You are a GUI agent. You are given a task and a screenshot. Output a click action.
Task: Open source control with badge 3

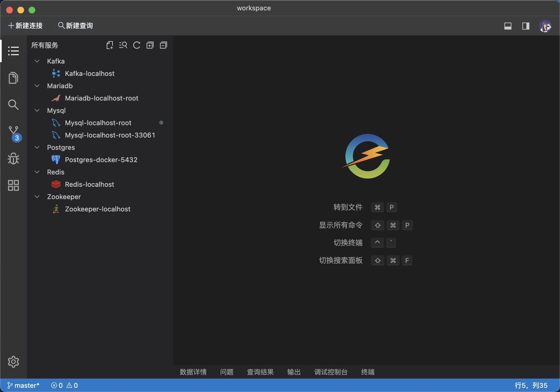(x=15, y=134)
